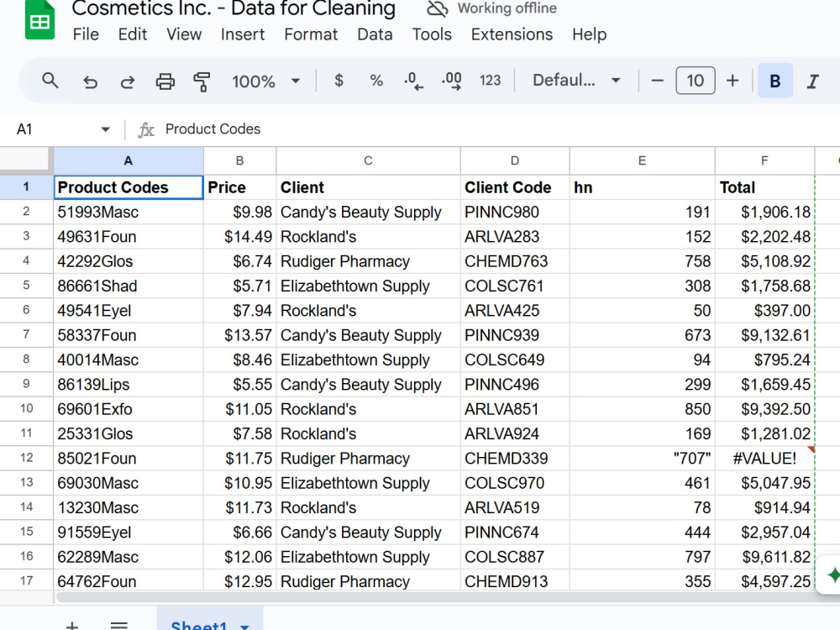Select column D header

pos(515,160)
